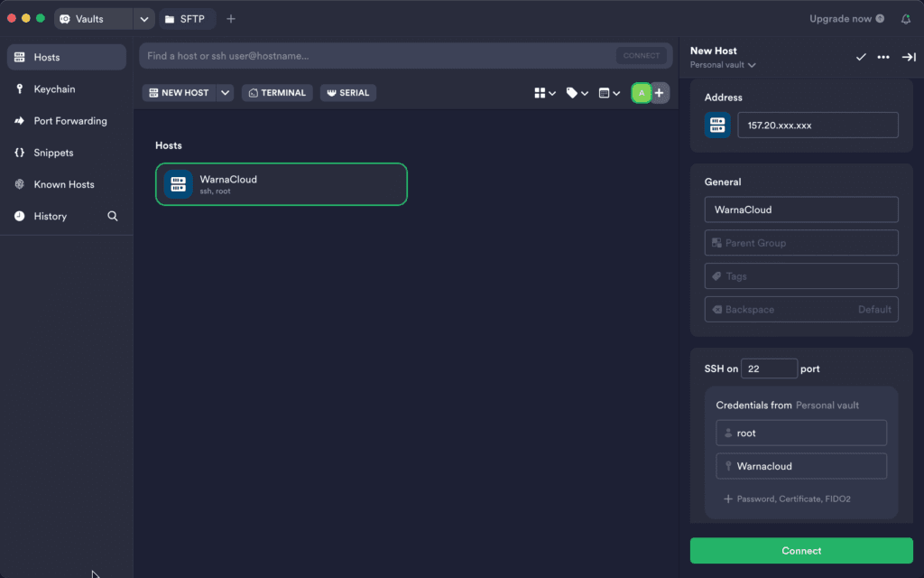Open the Personal vault selector under New Host

[723, 65]
